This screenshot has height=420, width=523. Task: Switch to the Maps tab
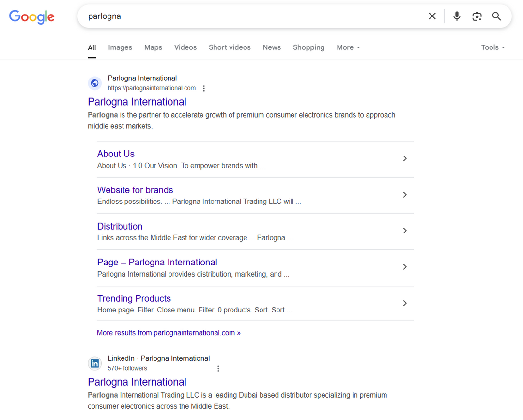point(153,47)
